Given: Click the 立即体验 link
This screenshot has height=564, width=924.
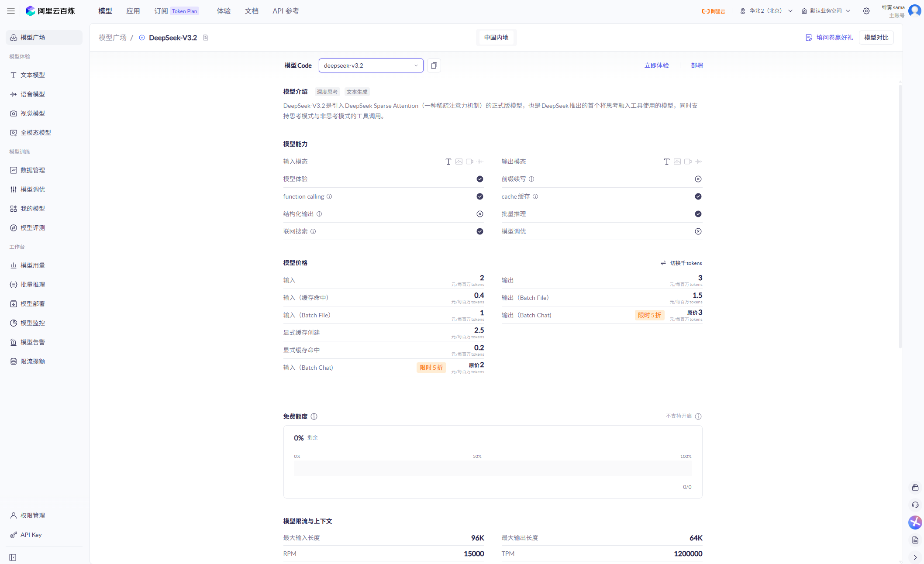Looking at the screenshot, I should click(656, 65).
